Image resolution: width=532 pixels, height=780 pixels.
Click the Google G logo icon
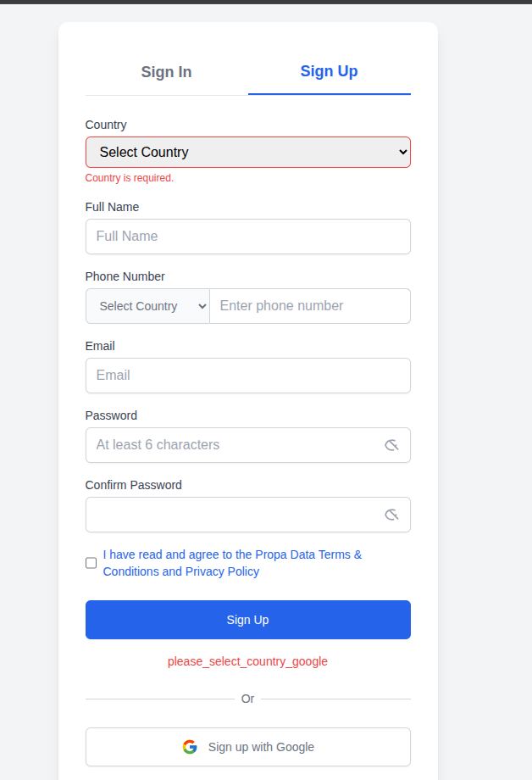tap(190, 747)
